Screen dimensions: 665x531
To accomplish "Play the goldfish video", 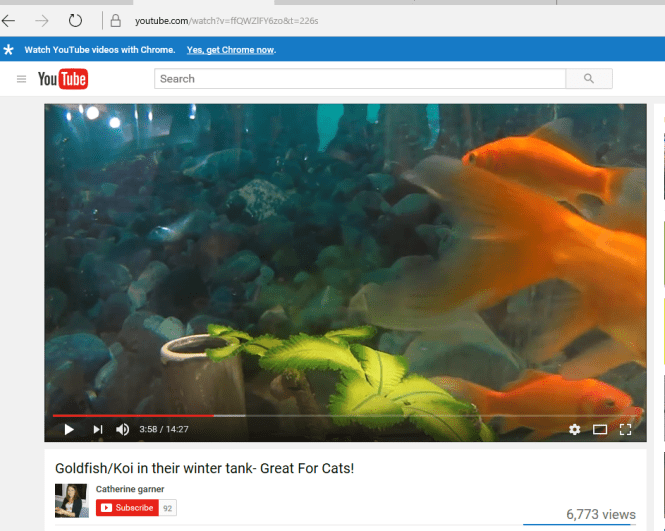I will pos(69,429).
